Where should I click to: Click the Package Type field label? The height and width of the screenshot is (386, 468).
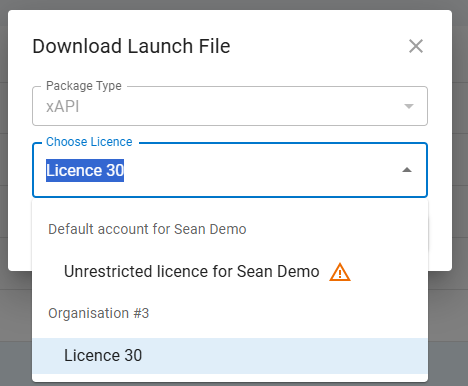pos(84,86)
